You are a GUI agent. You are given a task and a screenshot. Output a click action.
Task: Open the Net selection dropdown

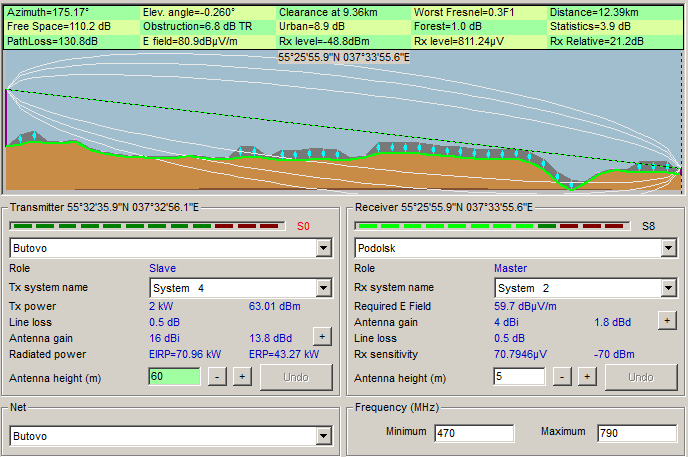(323, 436)
